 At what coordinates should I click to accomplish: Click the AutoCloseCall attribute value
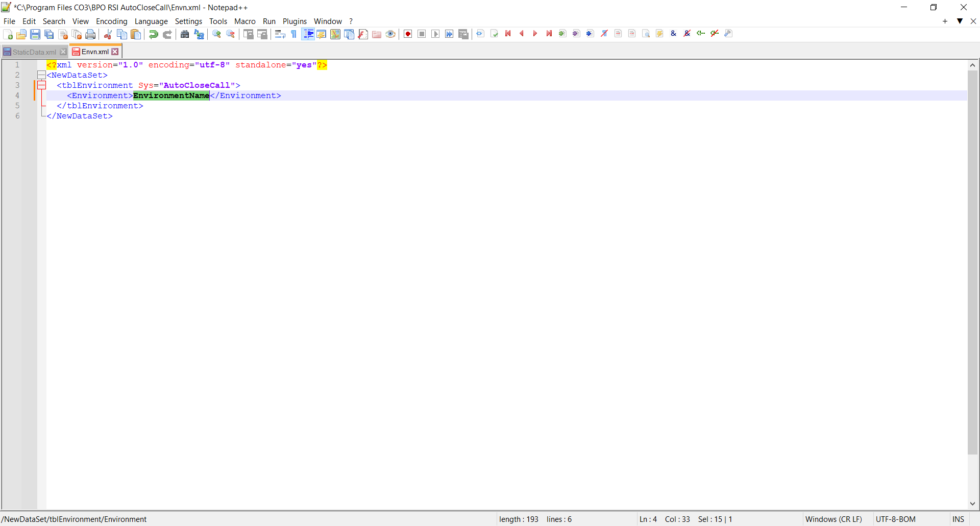coord(197,85)
